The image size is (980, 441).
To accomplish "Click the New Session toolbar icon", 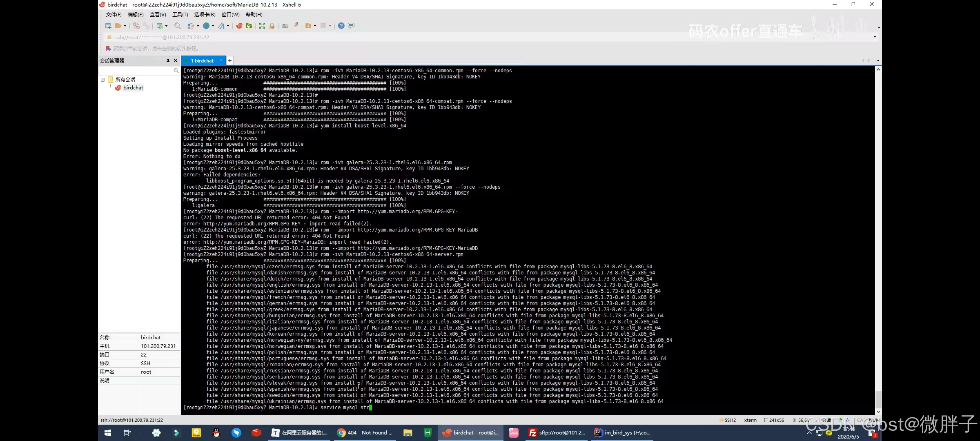I will 108,26.
